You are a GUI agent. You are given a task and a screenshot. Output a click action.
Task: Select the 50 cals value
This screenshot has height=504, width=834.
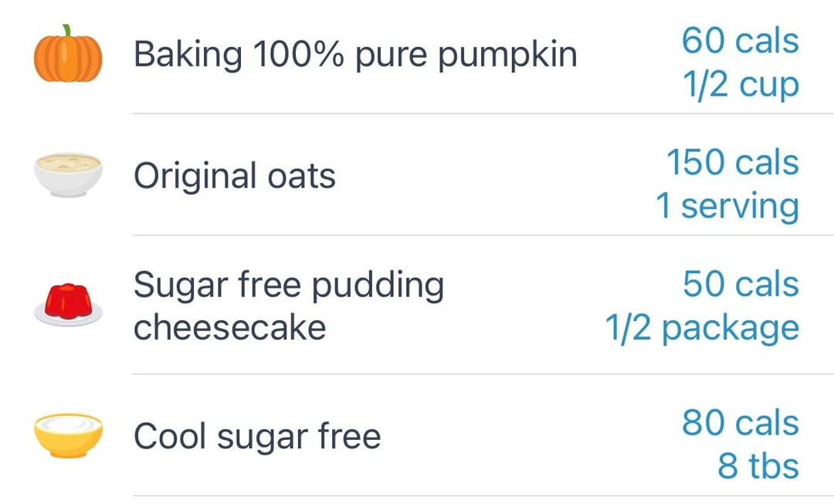point(741,283)
